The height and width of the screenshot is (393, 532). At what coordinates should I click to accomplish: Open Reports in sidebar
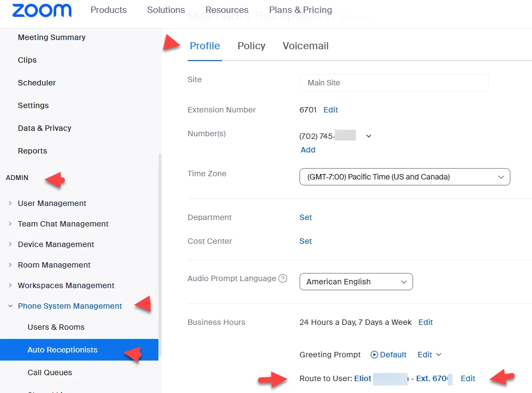click(x=32, y=151)
